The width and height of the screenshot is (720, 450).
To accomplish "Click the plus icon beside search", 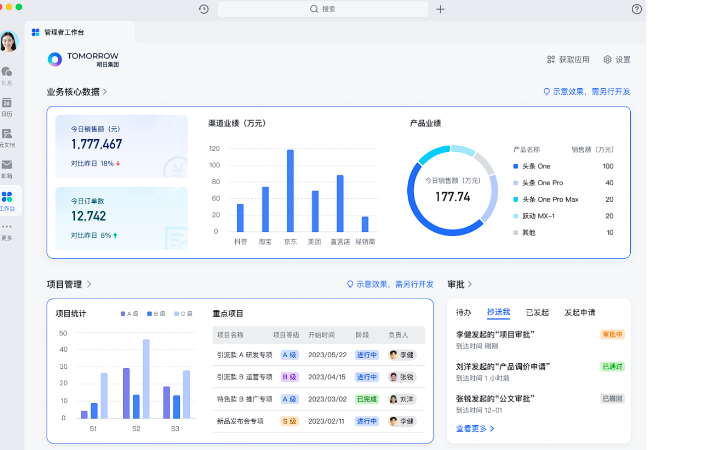I will click(440, 9).
